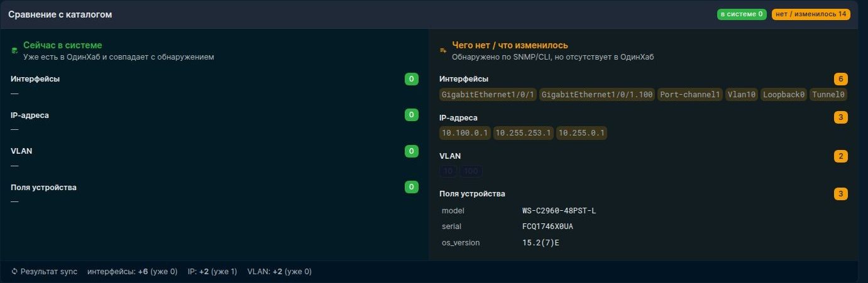Click the "Интерфейсы" heading above the GigabitEthernet chips
868x283 pixels.
[464, 79]
